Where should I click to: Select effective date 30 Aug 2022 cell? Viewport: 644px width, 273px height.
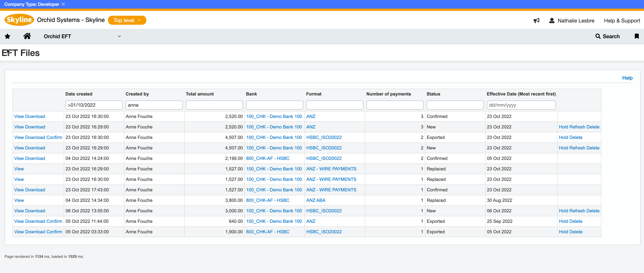coord(499,200)
